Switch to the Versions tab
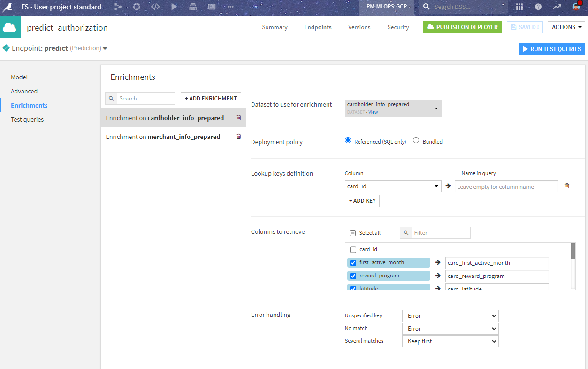Screen dimensions: 588x369 click(x=359, y=27)
